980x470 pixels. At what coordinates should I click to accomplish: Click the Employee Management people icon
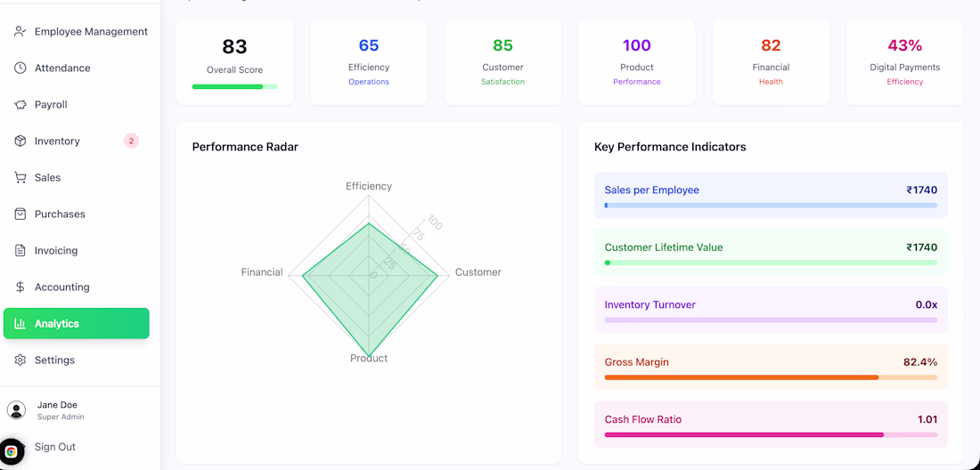(20, 31)
